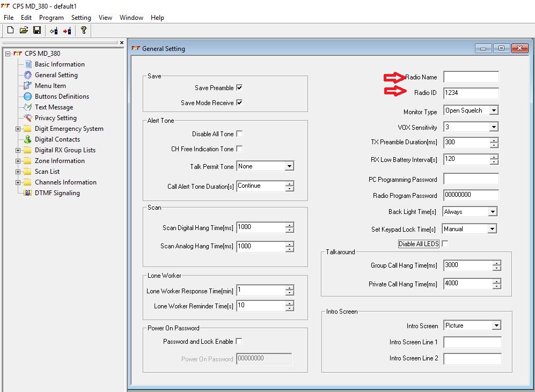Image resolution: width=535 pixels, height=392 pixels.
Task: Open the Setting menu
Action: tap(81, 17)
